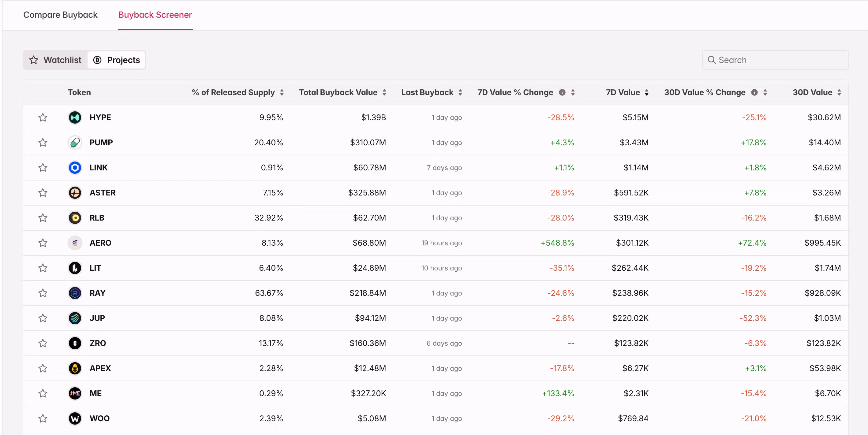Toggle the ZRO row star
Image resolution: width=868 pixels, height=435 pixels.
[43, 343]
